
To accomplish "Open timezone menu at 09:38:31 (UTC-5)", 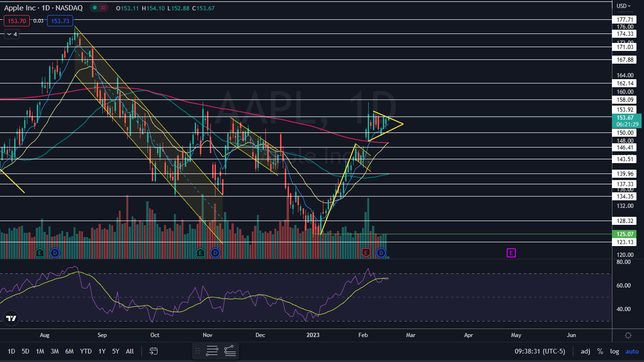I will [x=539, y=351].
